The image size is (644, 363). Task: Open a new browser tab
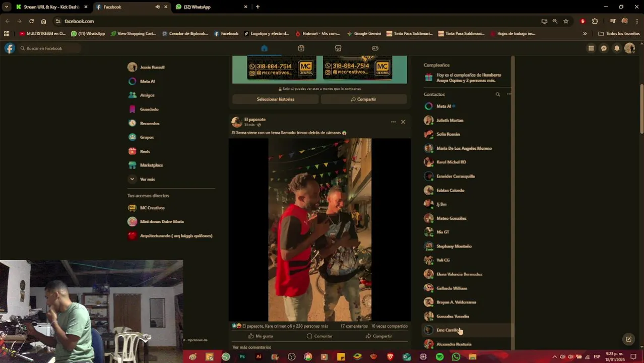click(257, 7)
